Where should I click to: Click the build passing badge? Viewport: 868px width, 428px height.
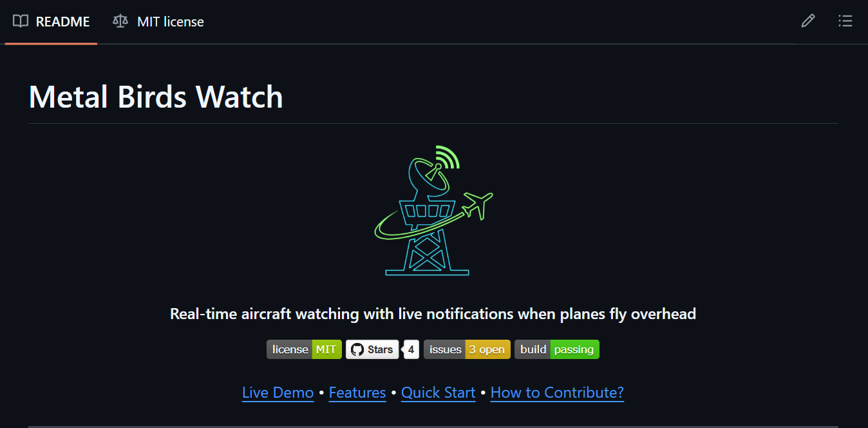point(557,349)
